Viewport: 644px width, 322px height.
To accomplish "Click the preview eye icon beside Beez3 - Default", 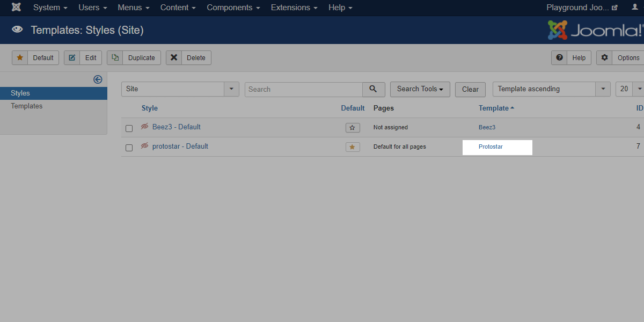I will 144,127.
